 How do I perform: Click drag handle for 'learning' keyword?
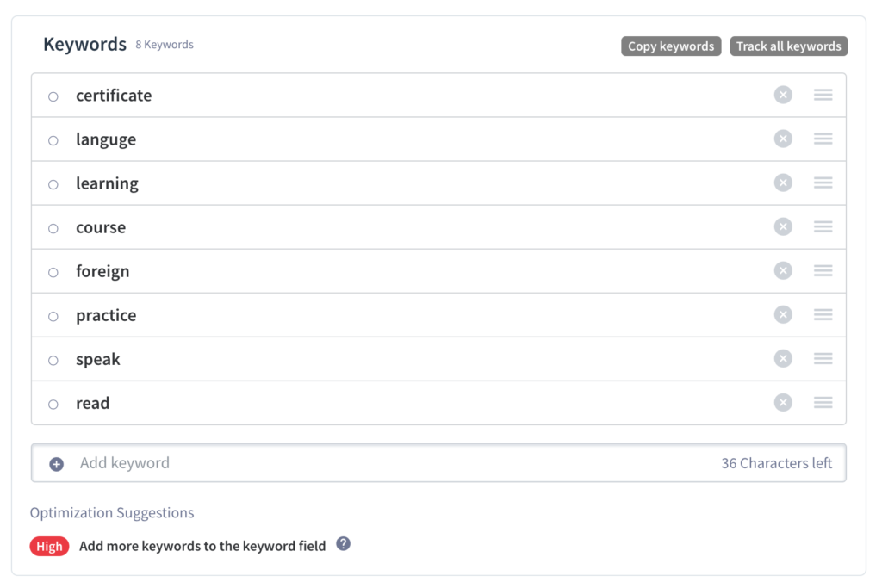823,183
